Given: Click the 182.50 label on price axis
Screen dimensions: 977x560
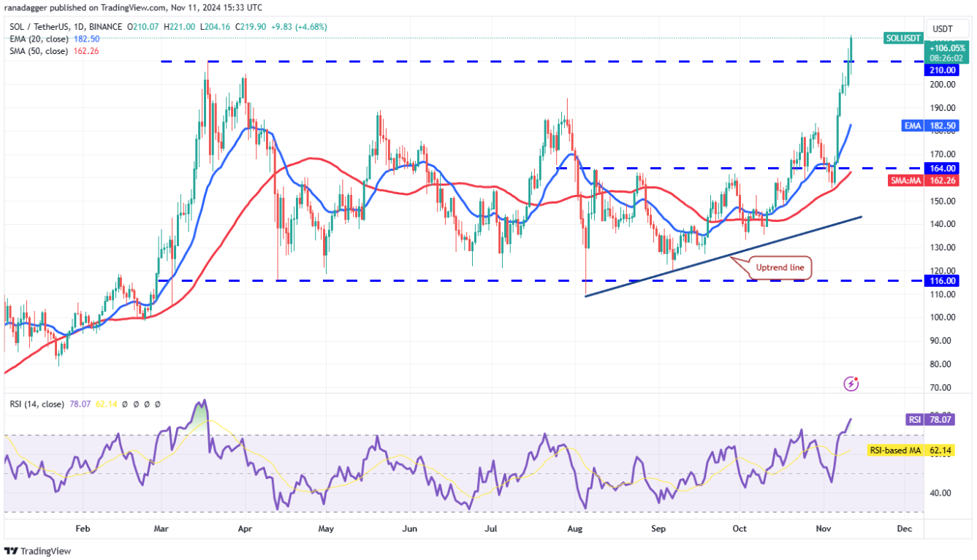Looking at the screenshot, I should [x=942, y=126].
